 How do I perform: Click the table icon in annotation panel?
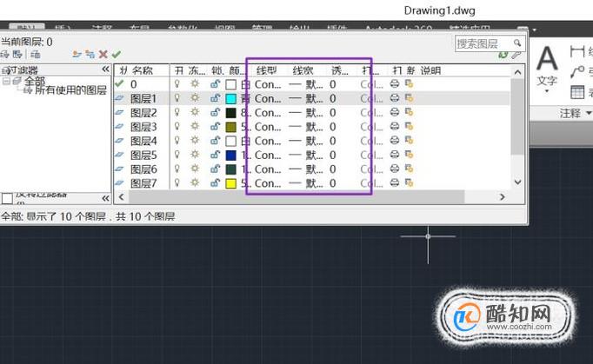tap(577, 92)
